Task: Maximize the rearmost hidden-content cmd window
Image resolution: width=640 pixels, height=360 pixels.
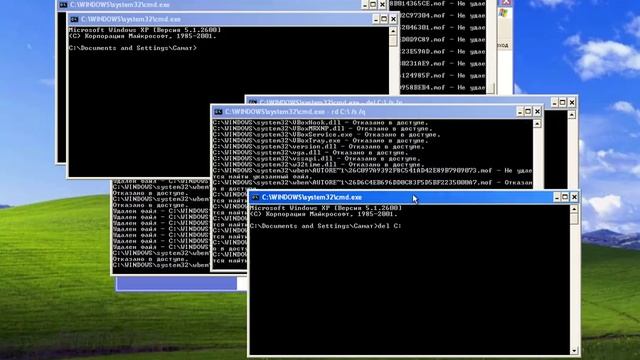Action: point(373,5)
